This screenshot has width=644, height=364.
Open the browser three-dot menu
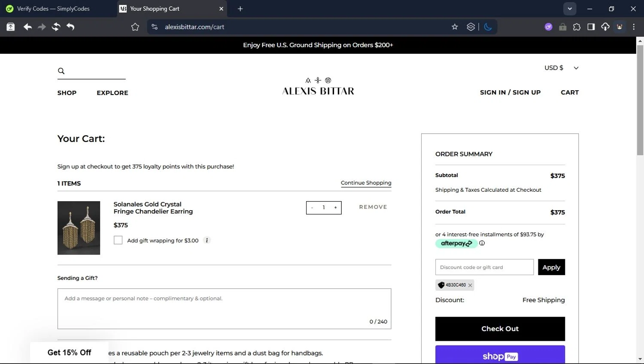pos(634,27)
